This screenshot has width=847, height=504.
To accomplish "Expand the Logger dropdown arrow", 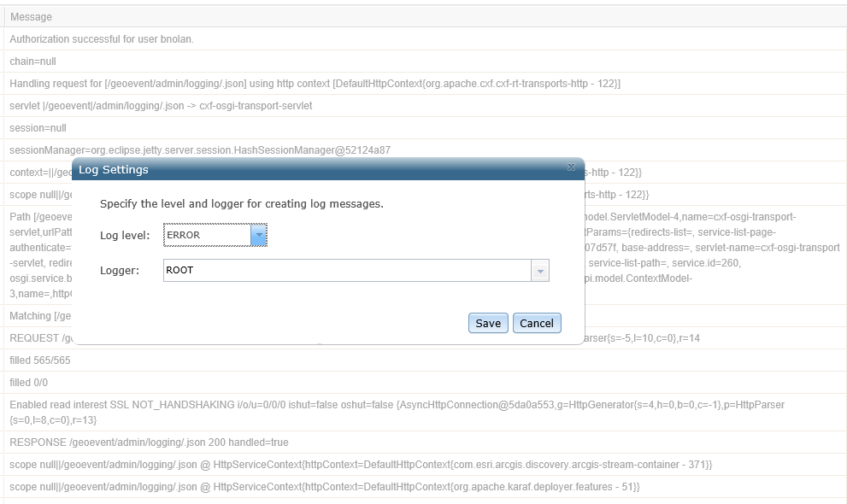I will tap(539, 271).
